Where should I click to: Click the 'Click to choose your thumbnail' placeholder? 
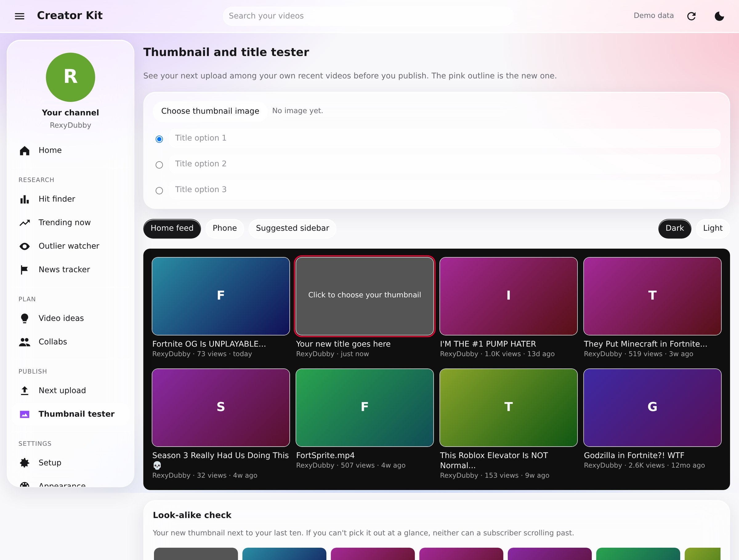pyautogui.click(x=365, y=296)
